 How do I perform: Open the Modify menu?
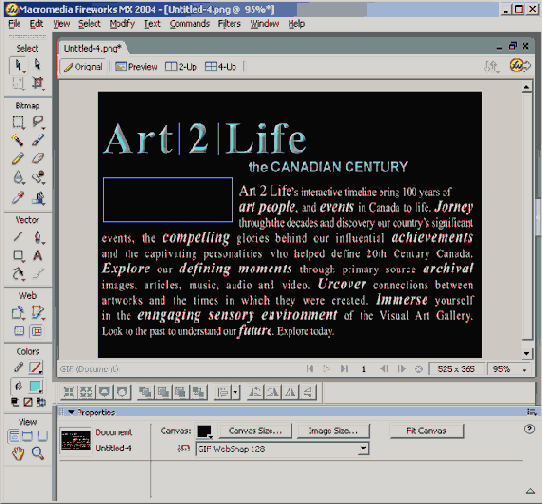122,24
